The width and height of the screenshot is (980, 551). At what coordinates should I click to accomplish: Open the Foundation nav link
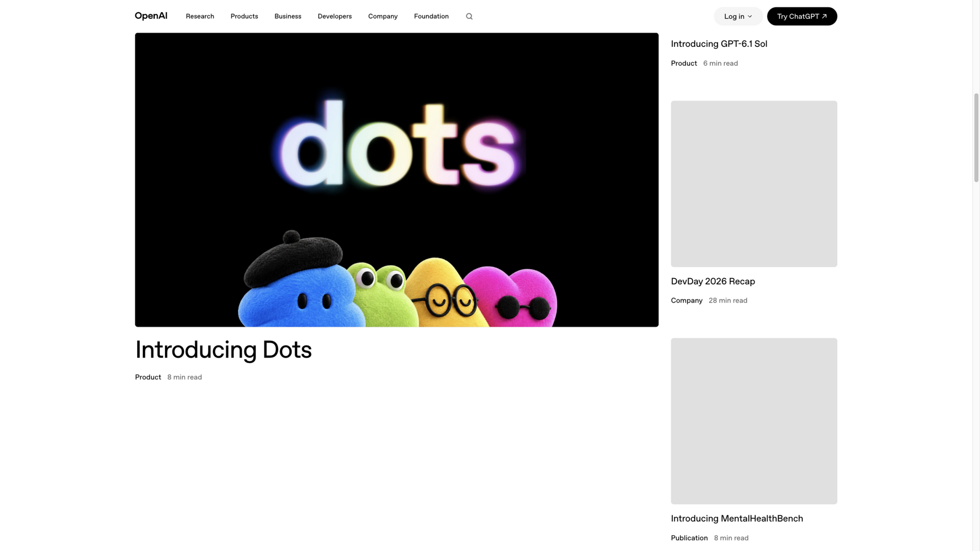[431, 16]
